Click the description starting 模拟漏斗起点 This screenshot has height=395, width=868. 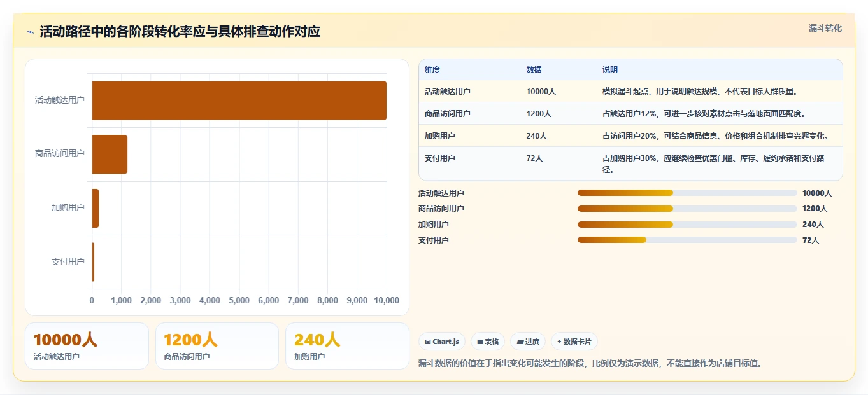pos(700,92)
